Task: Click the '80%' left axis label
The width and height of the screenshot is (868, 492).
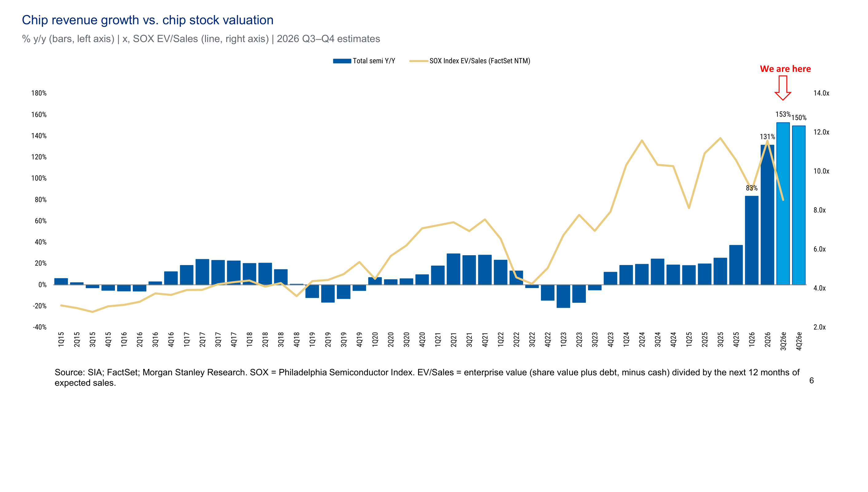Action: (x=41, y=200)
